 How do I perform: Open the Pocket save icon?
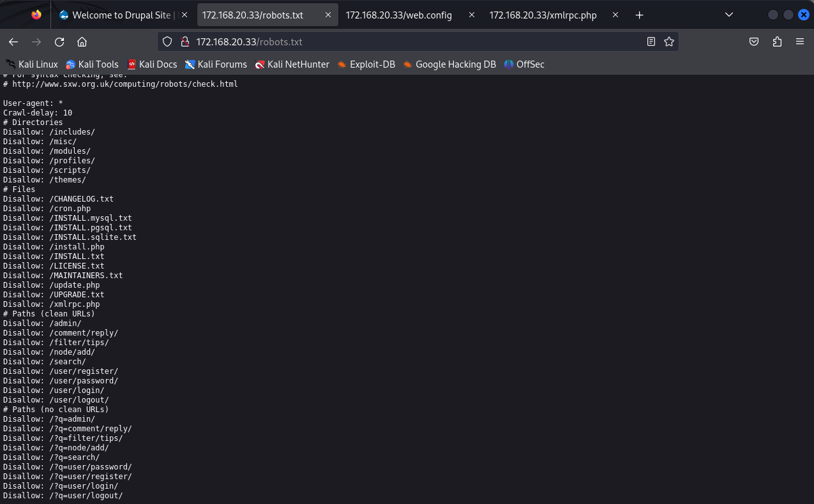(754, 42)
